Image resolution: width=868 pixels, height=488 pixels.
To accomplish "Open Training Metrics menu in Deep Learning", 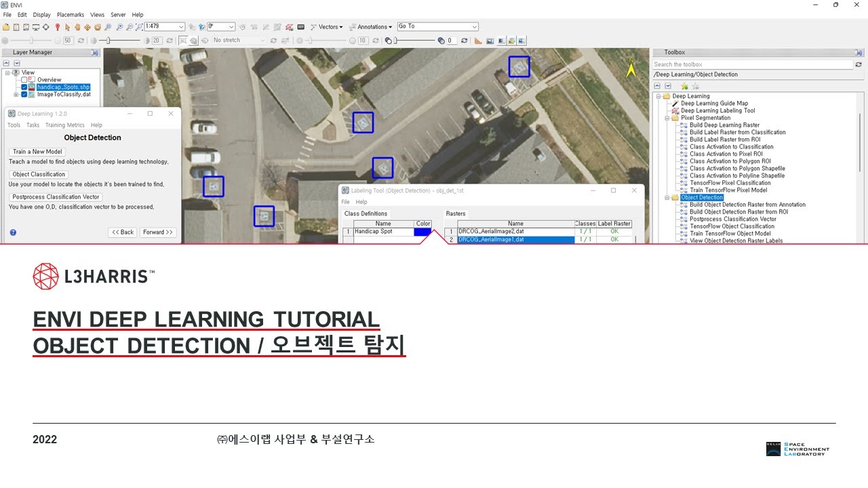I will (x=64, y=125).
